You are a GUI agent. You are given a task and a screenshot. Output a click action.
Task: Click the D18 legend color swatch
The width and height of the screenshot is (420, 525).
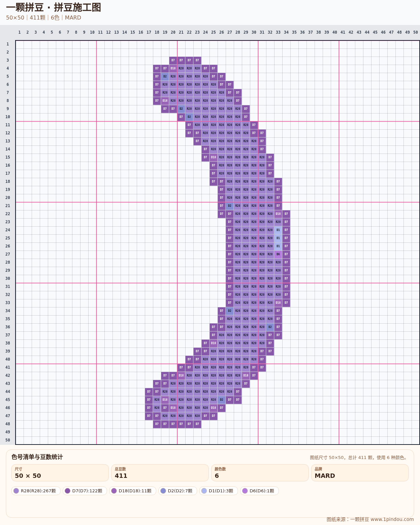(x=114, y=491)
